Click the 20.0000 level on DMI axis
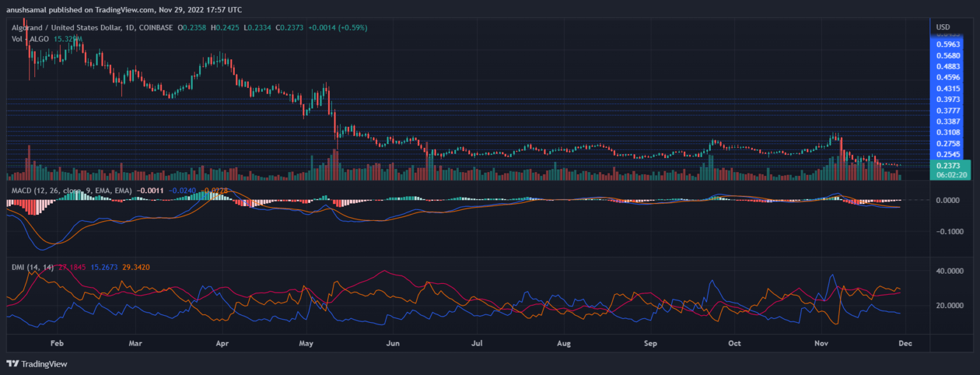Image resolution: width=980 pixels, height=375 pixels. [x=950, y=305]
